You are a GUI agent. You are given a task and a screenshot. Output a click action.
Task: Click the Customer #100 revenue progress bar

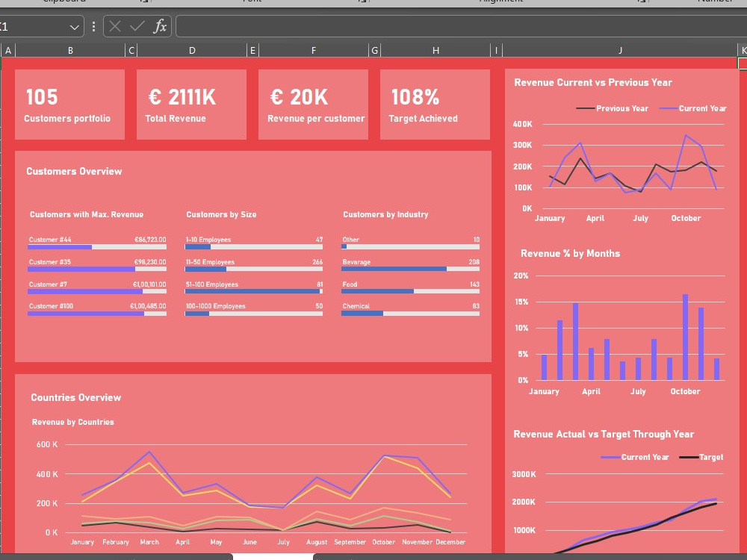point(97,314)
